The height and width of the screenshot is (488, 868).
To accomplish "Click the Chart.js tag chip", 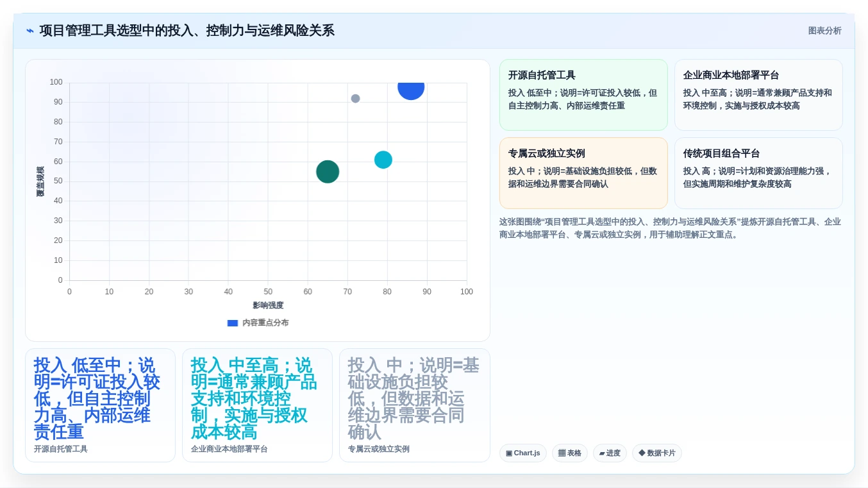I will 523,453.
